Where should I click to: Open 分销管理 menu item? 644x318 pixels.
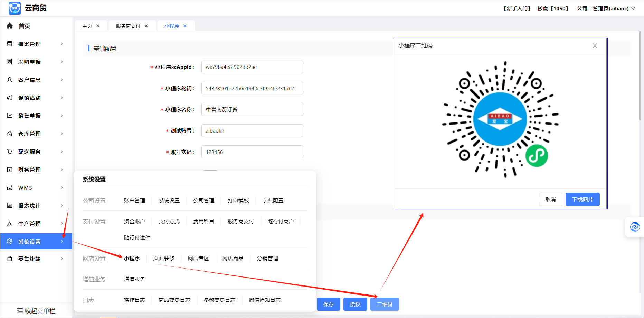(267, 258)
